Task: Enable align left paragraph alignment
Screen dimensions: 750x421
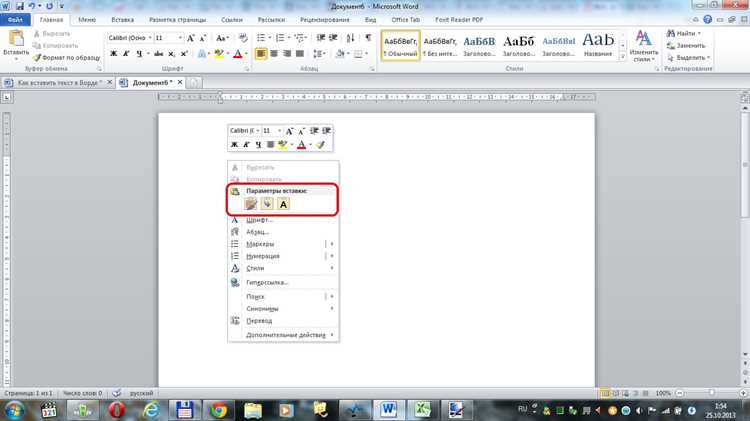Action: [261, 54]
